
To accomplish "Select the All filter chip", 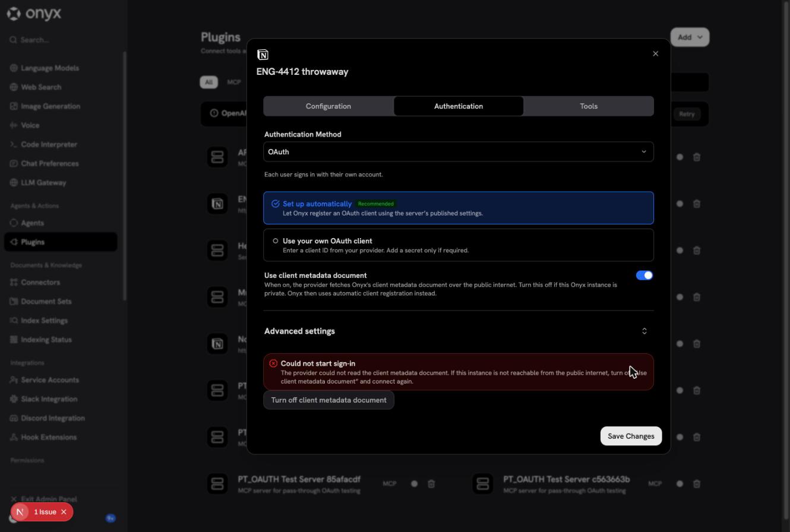I will (208, 82).
